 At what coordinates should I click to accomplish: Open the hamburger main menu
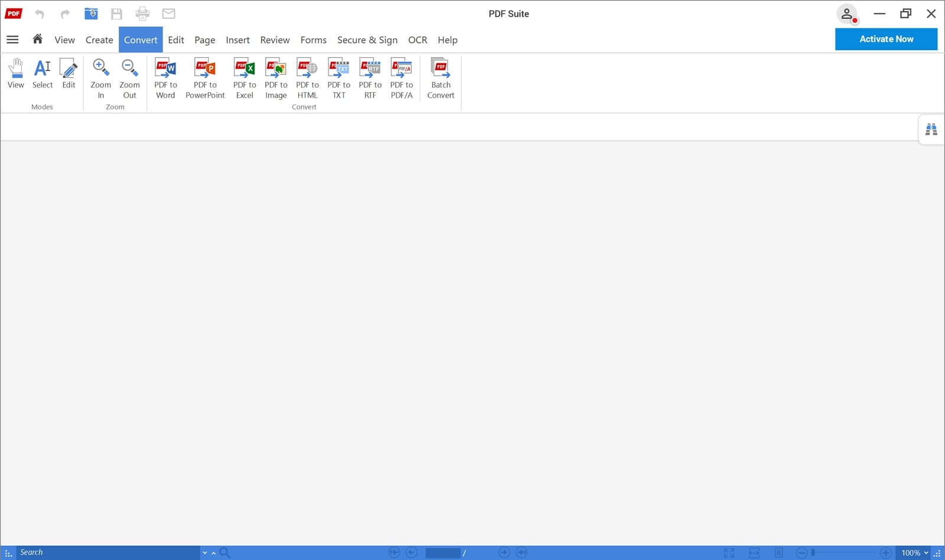click(x=12, y=40)
